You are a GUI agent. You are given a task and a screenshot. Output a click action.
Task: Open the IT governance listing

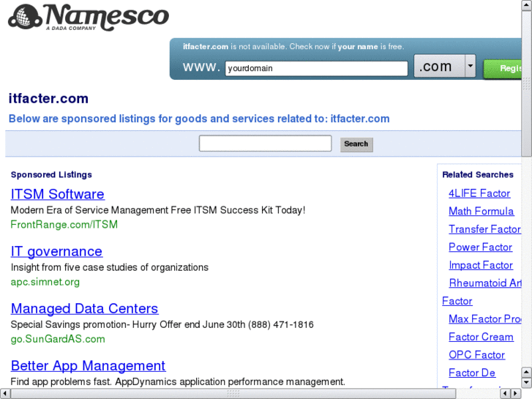pyautogui.click(x=56, y=251)
